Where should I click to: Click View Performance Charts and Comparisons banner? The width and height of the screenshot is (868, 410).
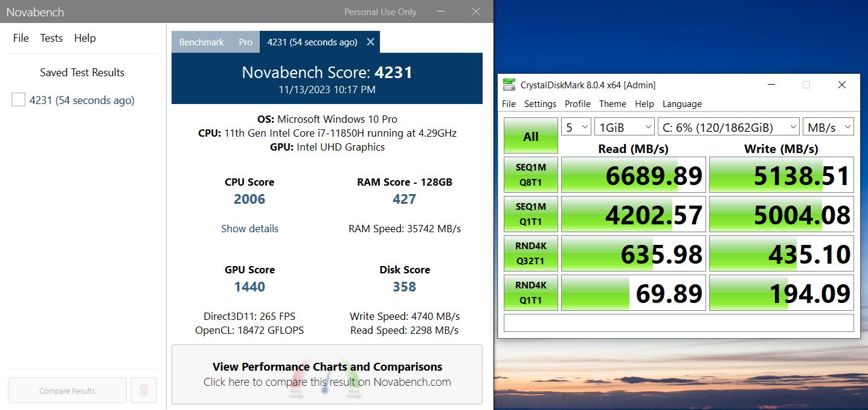tap(327, 374)
